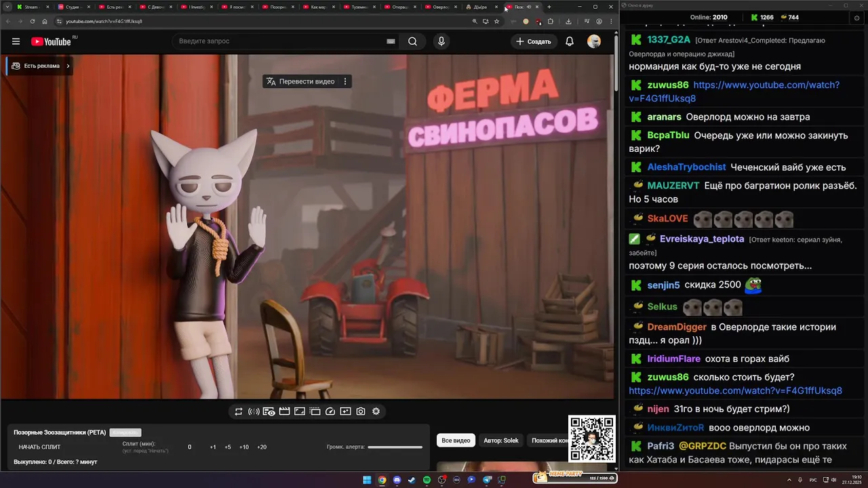Add +1 minute to split

[213, 447]
